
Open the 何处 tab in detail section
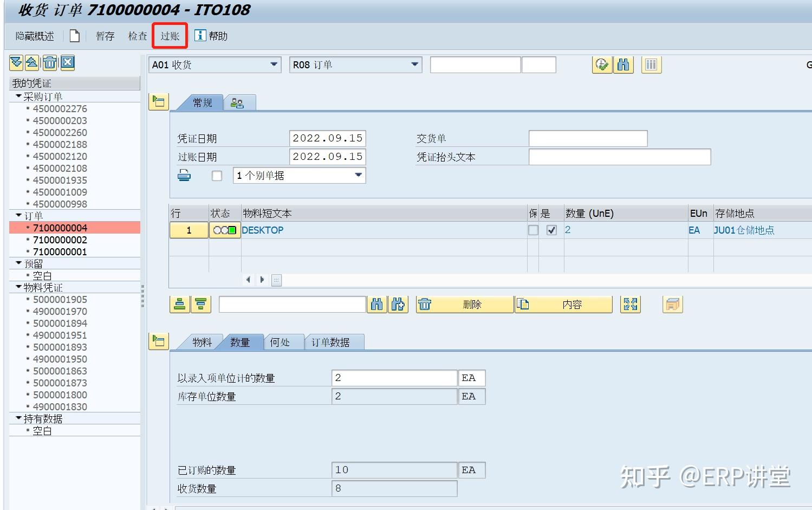[282, 341]
